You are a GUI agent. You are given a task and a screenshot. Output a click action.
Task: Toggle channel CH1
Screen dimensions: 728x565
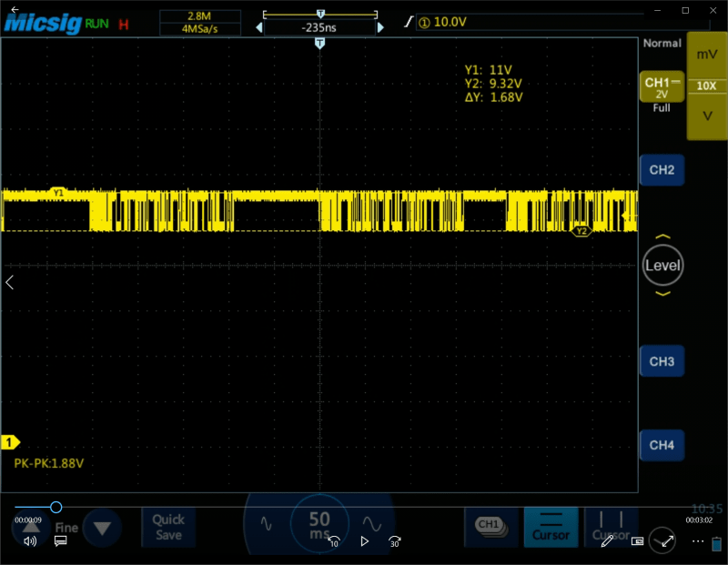tap(662, 87)
